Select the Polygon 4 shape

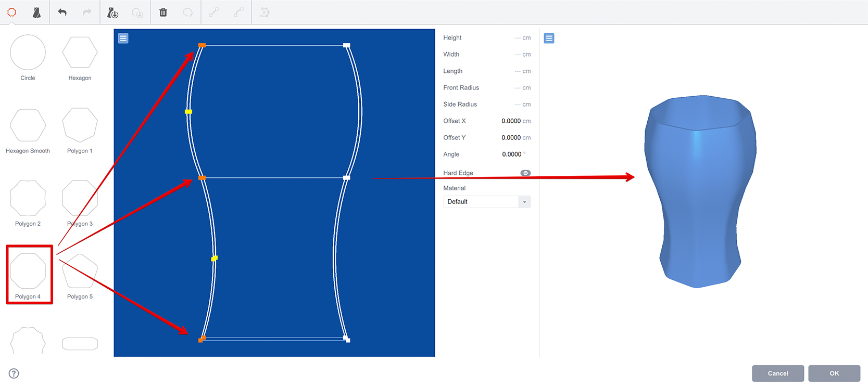(x=28, y=272)
